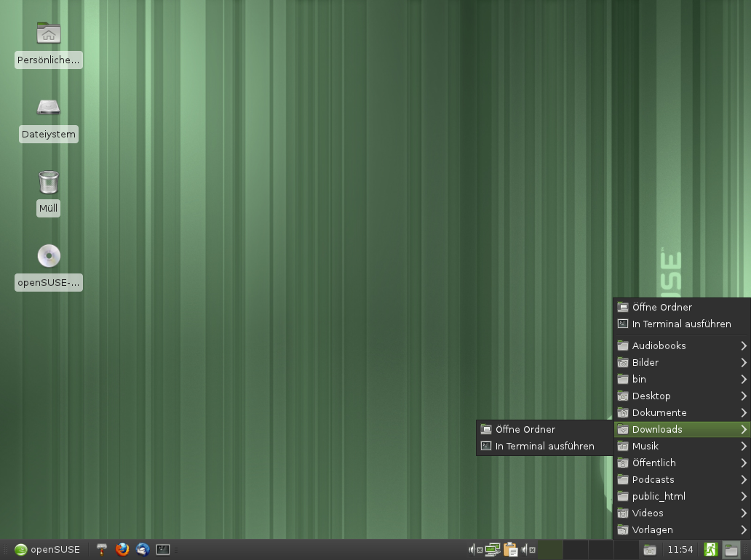This screenshot has height=560, width=751.
Task: Open the openSUSE disc icon on the desktop
Action: (48, 255)
